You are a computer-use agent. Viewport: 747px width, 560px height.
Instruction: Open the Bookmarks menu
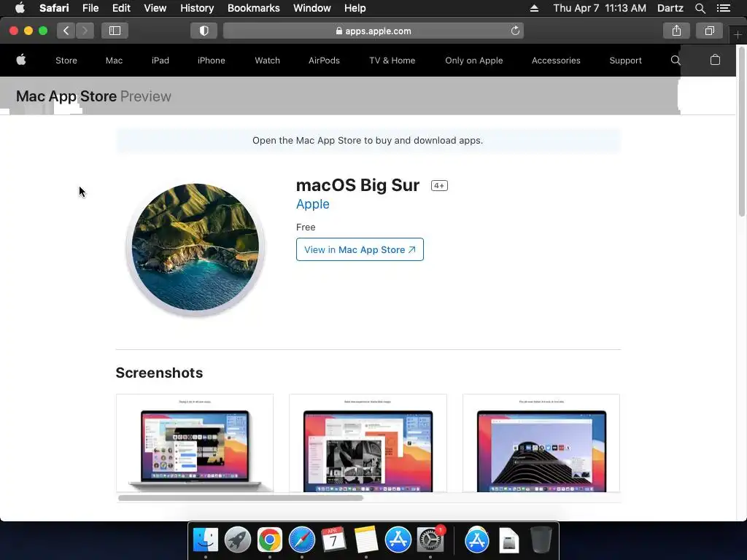253,8
